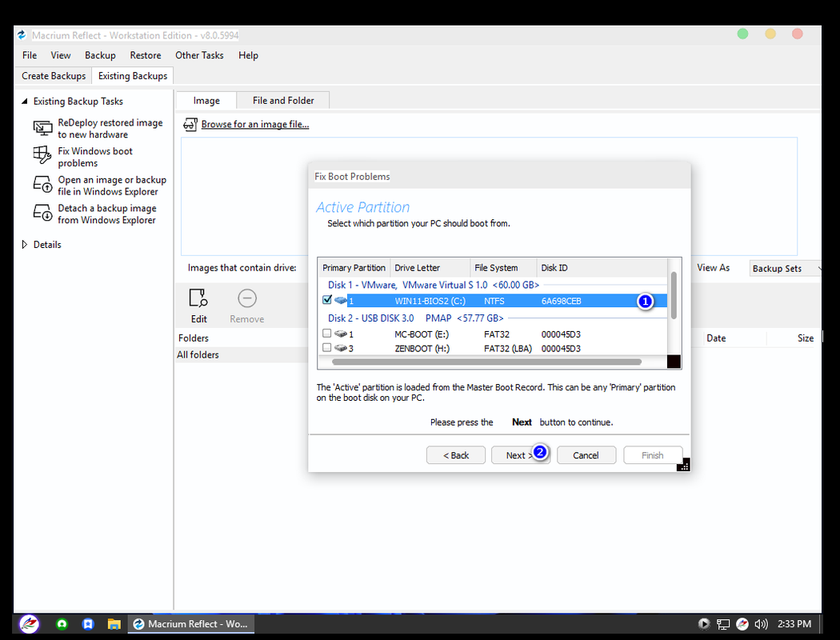Expand the Details section
The height and width of the screenshot is (640, 840).
(x=24, y=244)
